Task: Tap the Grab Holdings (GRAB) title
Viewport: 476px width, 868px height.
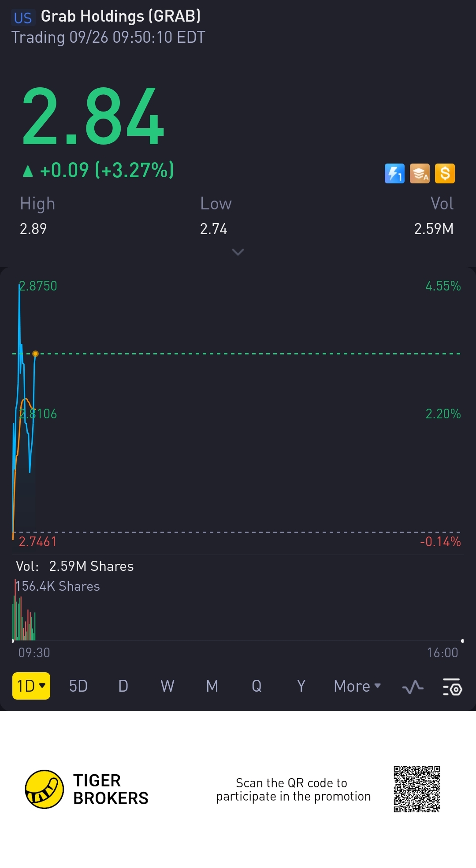Action: [120, 16]
